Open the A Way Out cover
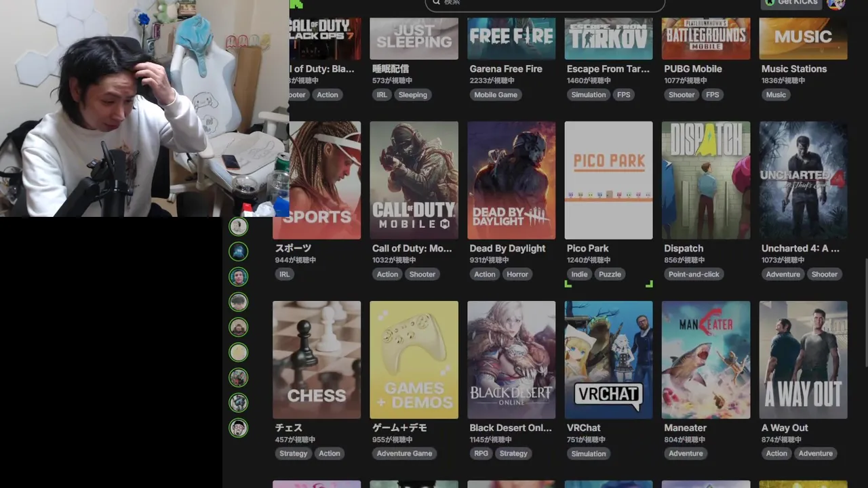868x488 pixels. (803, 360)
